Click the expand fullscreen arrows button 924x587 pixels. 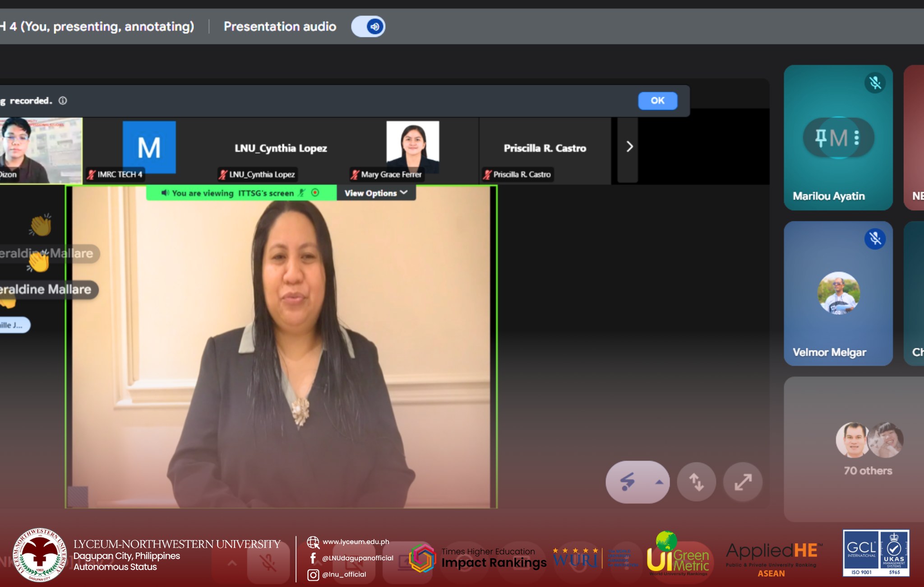pyautogui.click(x=743, y=482)
